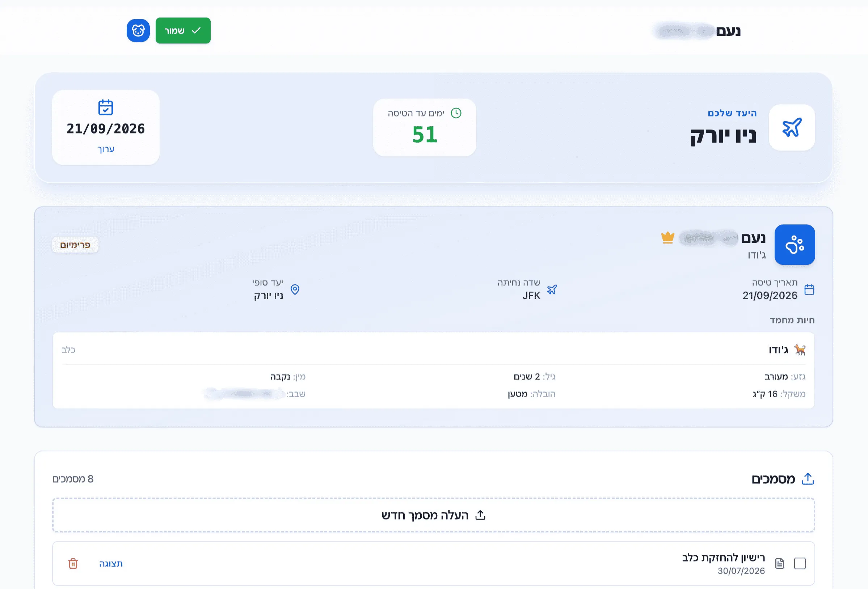Click the pet type label כלב
Screen dimensions: 868x589
point(68,350)
